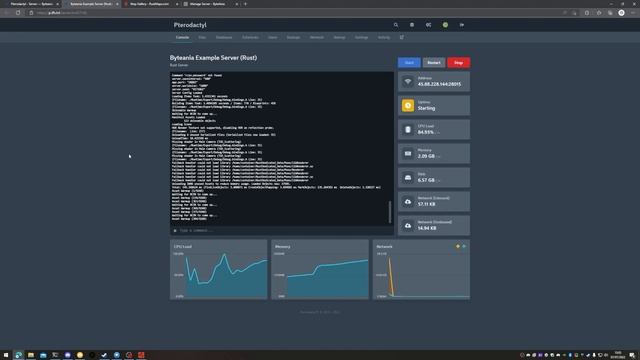Open the Startup tab
The width and height of the screenshot is (640, 360).
[339, 37]
